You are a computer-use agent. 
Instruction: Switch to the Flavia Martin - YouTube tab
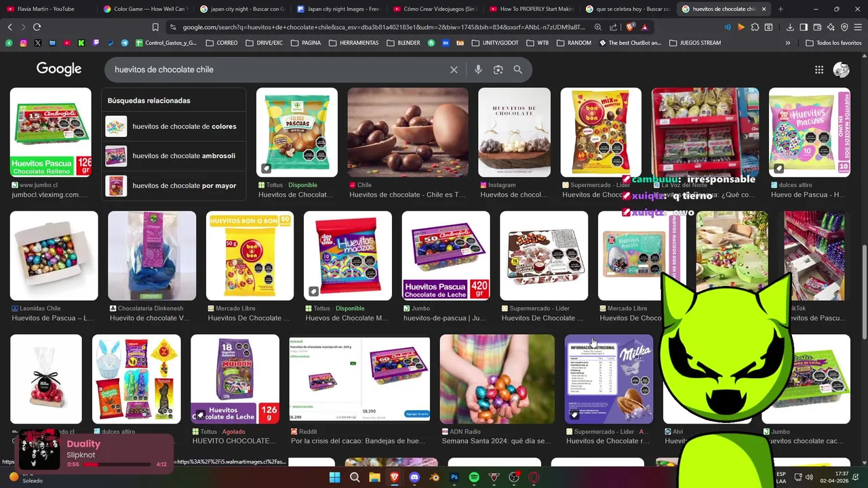coord(47,9)
